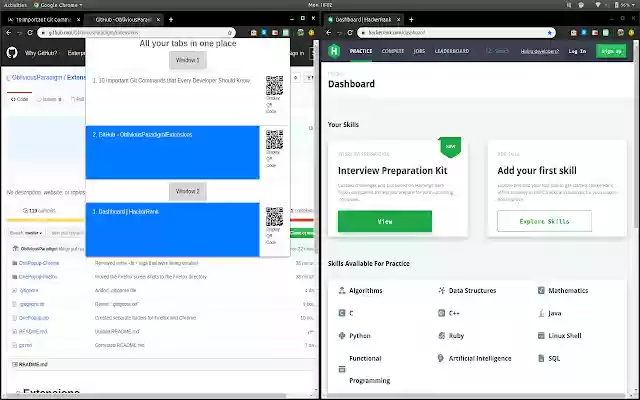640x400 pixels.
Task: Select the Code tab in GitHub repo
Action: (19, 99)
